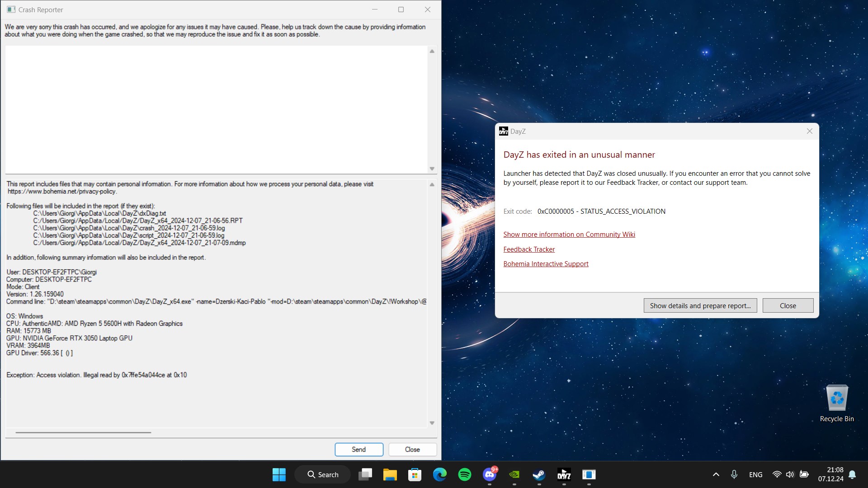Click the GPU NVIDIA GeForce RTX 3050 line
868x488 pixels.
(x=69, y=338)
